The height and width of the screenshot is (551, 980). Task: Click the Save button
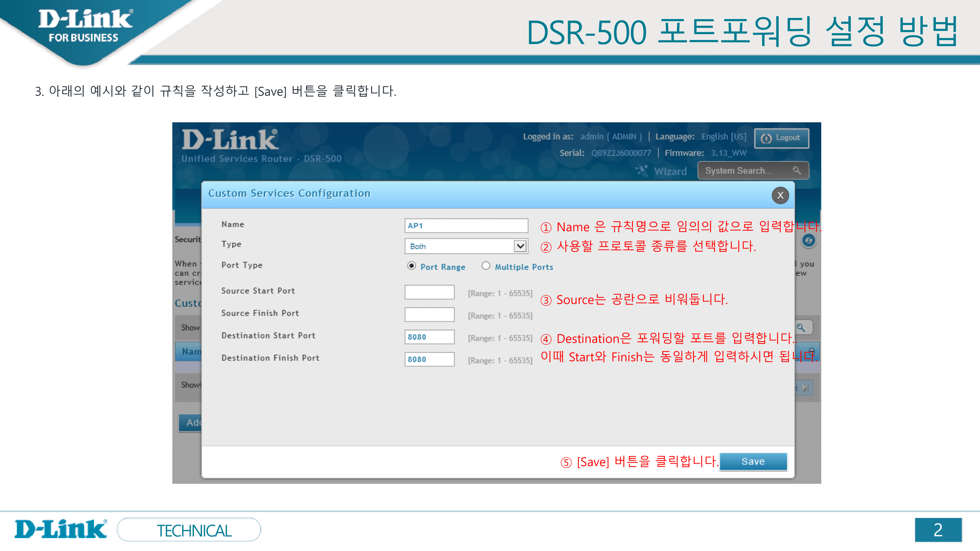[x=753, y=461]
